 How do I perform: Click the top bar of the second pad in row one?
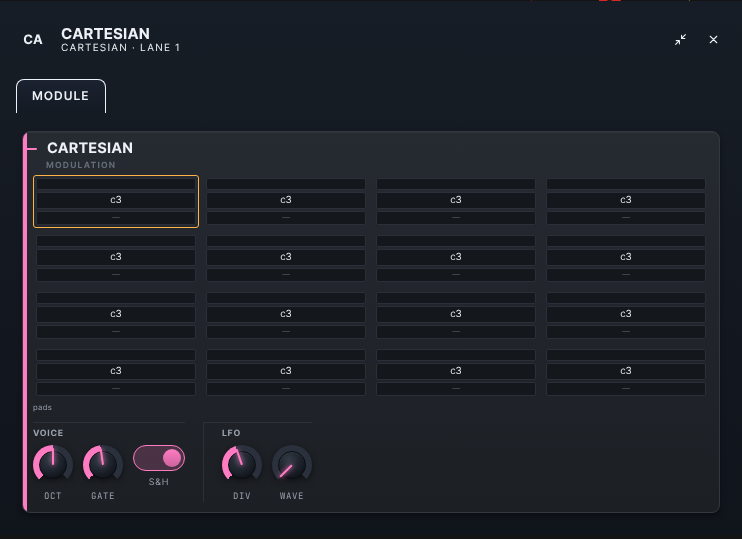[x=286, y=184]
